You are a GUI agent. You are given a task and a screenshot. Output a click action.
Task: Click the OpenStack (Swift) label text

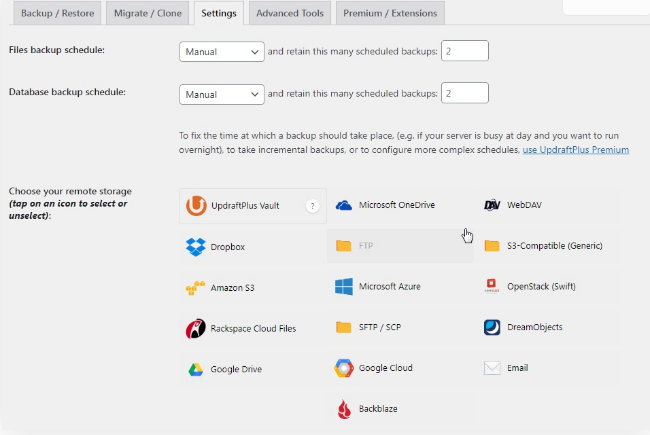[x=541, y=287]
